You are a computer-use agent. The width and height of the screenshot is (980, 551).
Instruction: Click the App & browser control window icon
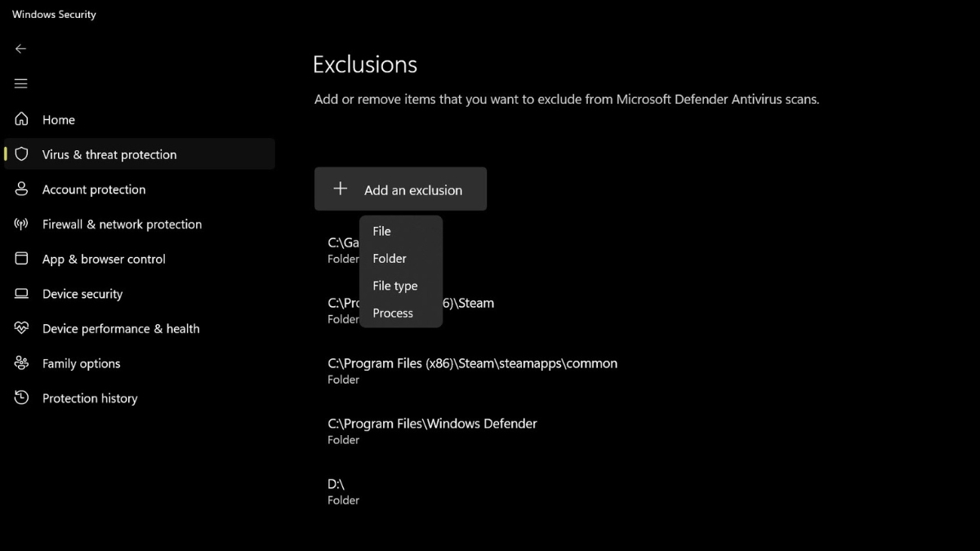pos(22,259)
